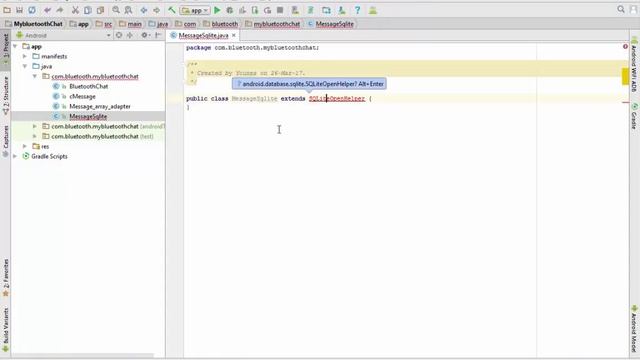Close the MessageSqlite.java tab
The image size is (640, 360).
234,36
